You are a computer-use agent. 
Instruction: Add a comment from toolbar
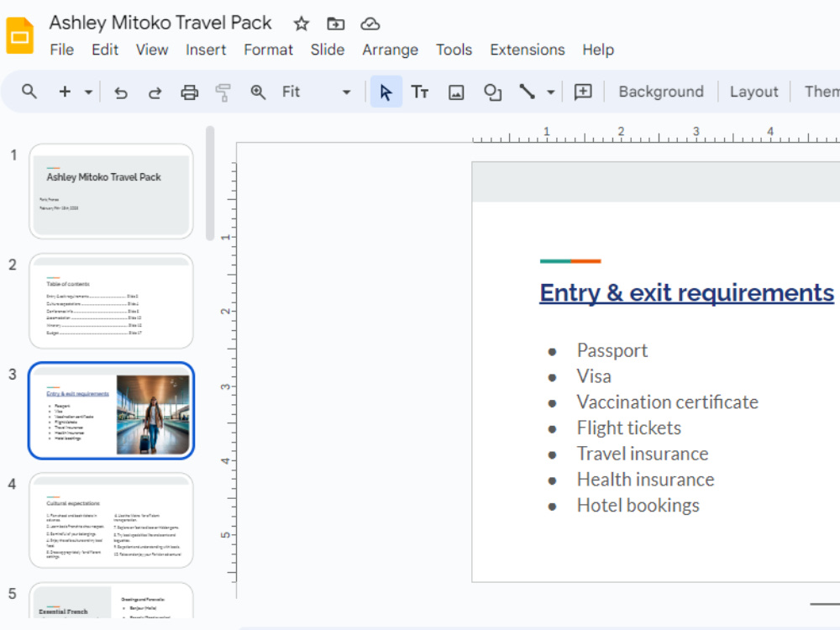tap(583, 92)
